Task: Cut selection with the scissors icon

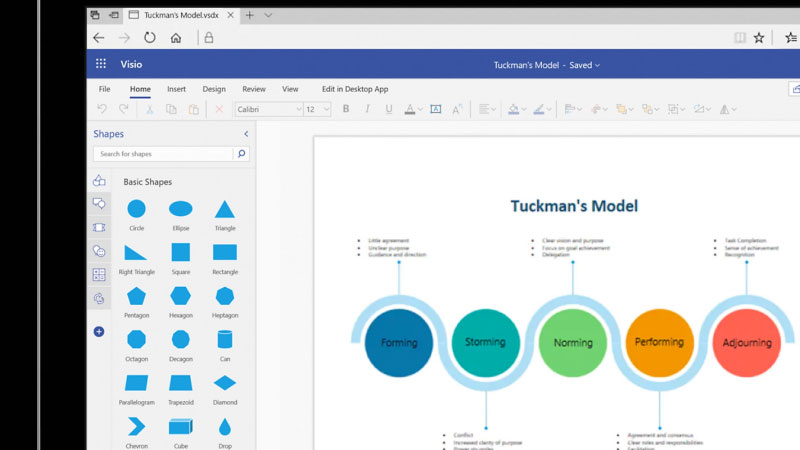Action: tap(149, 109)
